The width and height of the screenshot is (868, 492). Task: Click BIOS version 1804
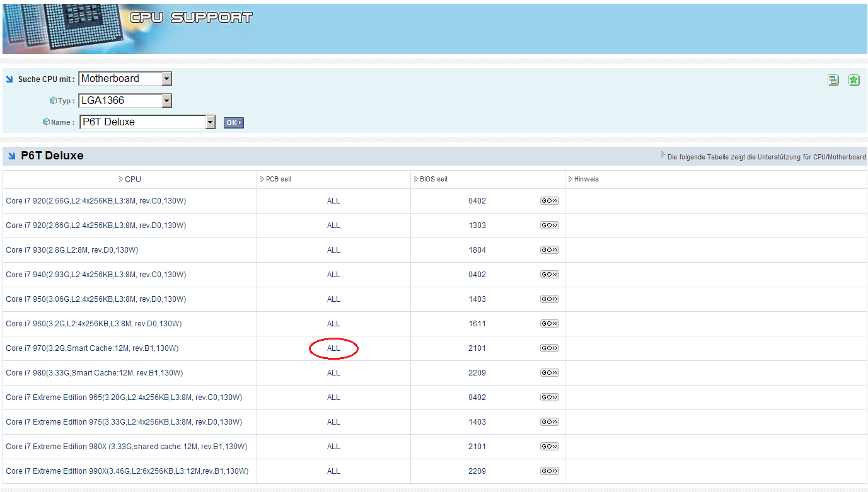(x=477, y=250)
